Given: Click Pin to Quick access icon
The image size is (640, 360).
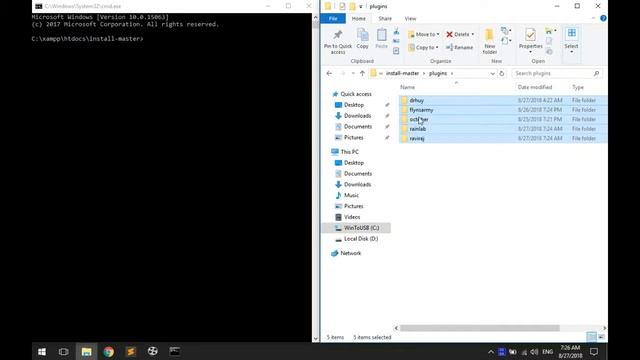Looking at the screenshot, I should [338, 35].
